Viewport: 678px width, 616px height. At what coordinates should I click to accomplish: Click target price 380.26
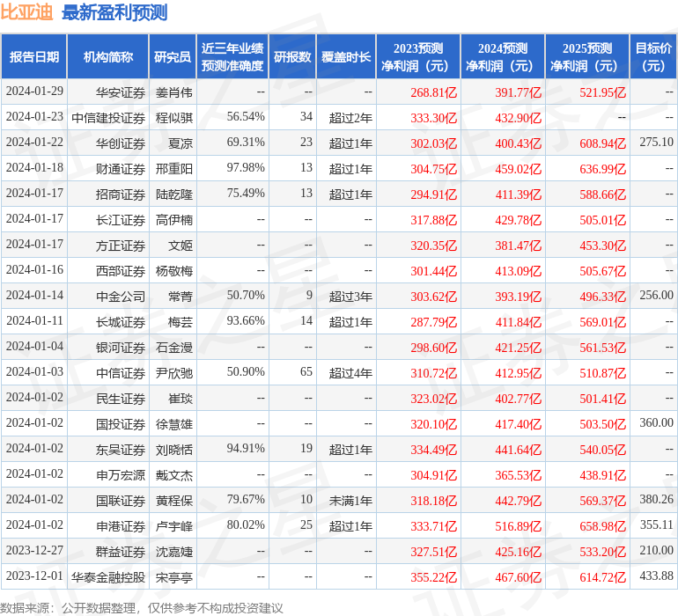point(656,499)
